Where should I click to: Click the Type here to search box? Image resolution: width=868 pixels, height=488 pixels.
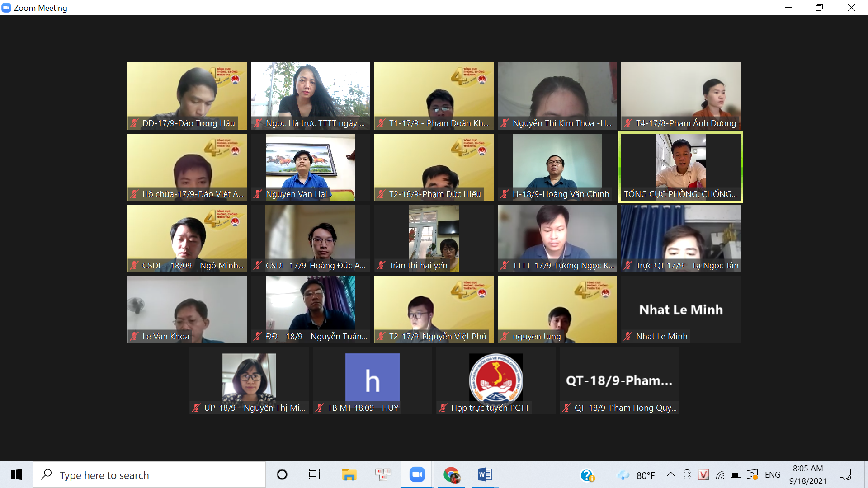(149, 475)
